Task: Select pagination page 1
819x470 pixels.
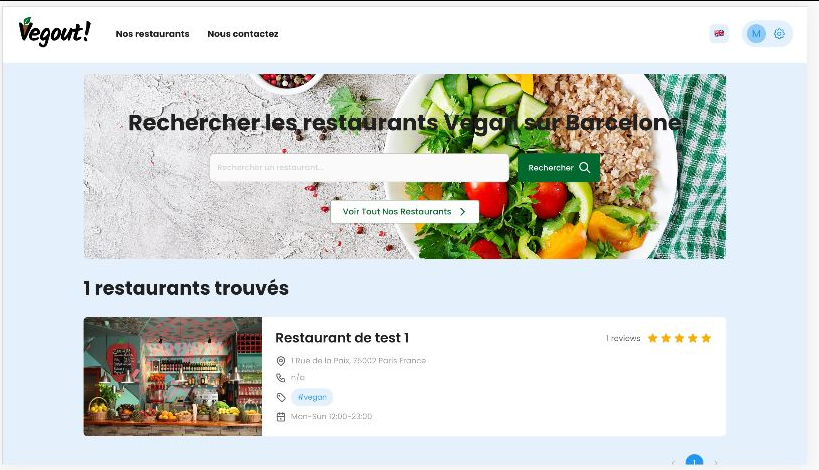Action: point(694,462)
